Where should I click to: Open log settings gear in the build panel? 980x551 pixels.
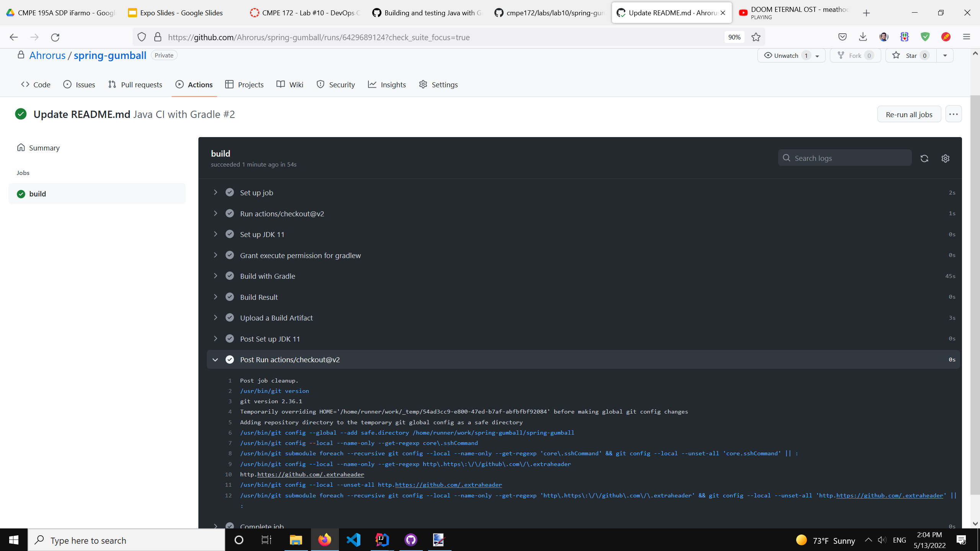click(945, 158)
